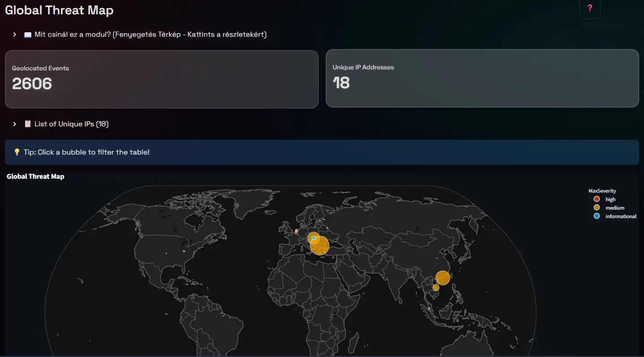Toggle the high severity legend entry
This screenshot has height=357, width=644.
pyautogui.click(x=610, y=199)
